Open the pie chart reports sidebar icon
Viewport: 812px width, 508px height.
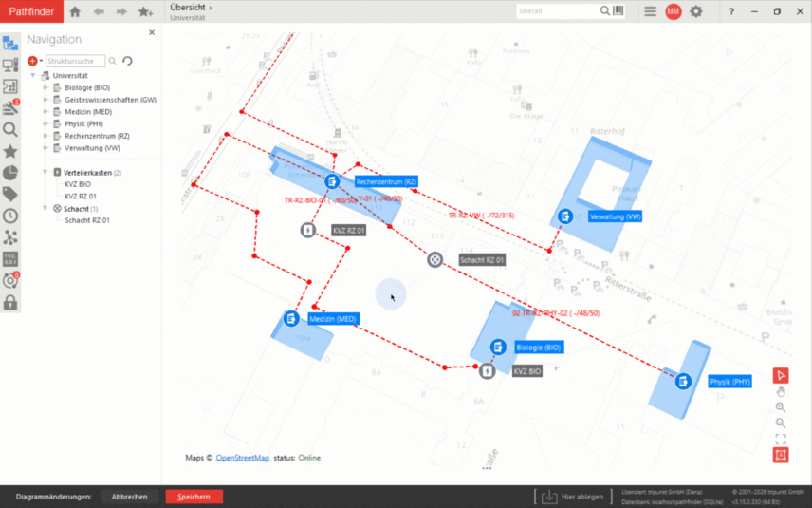10,173
